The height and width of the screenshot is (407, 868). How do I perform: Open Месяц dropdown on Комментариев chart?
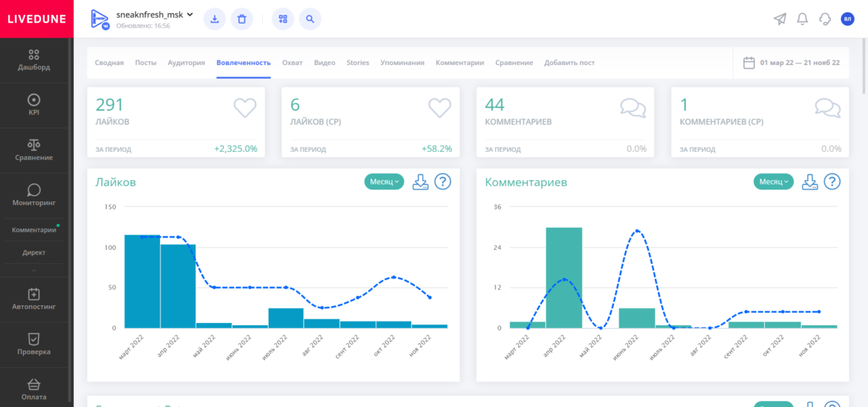pyautogui.click(x=774, y=181)
